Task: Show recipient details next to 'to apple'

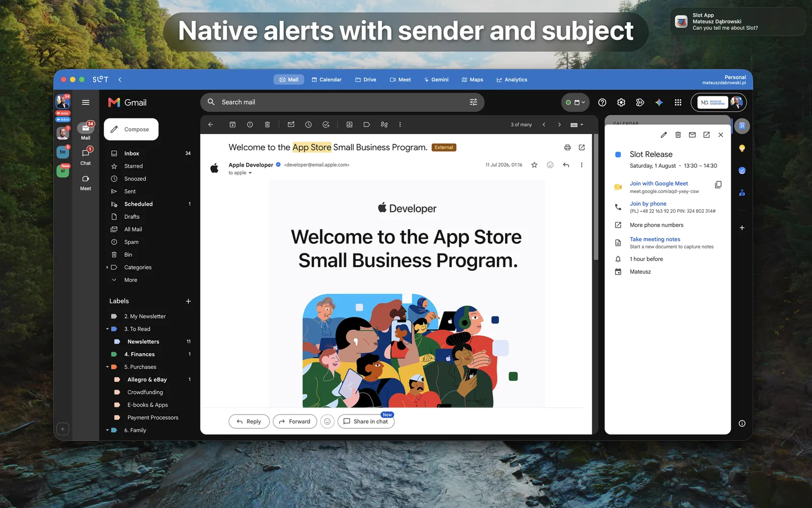Action: tap(250, 173)
